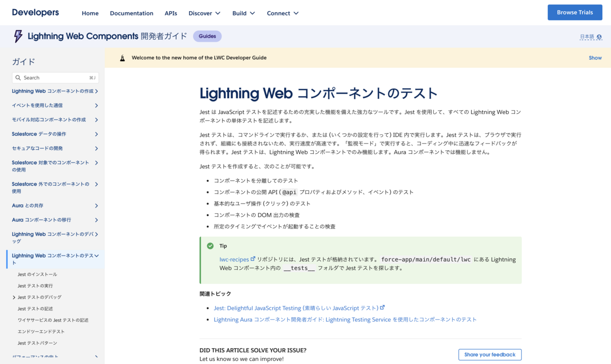
Task: Click the lightning bolt icon beside the guide title
Action: click(18, 36)
